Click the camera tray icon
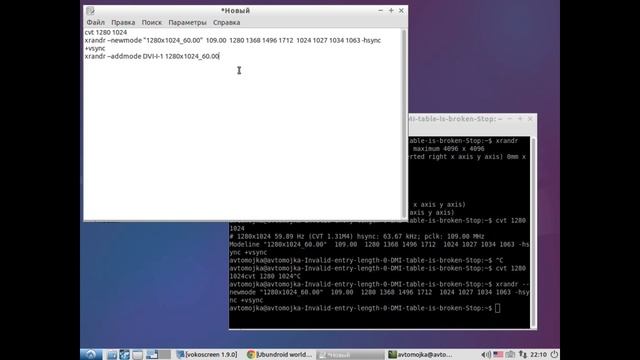 point(510,355)
